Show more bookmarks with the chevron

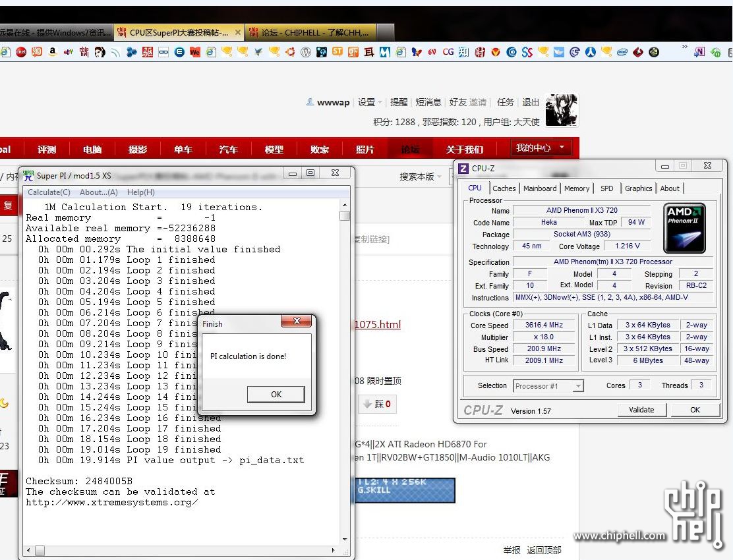coord(685,47)
